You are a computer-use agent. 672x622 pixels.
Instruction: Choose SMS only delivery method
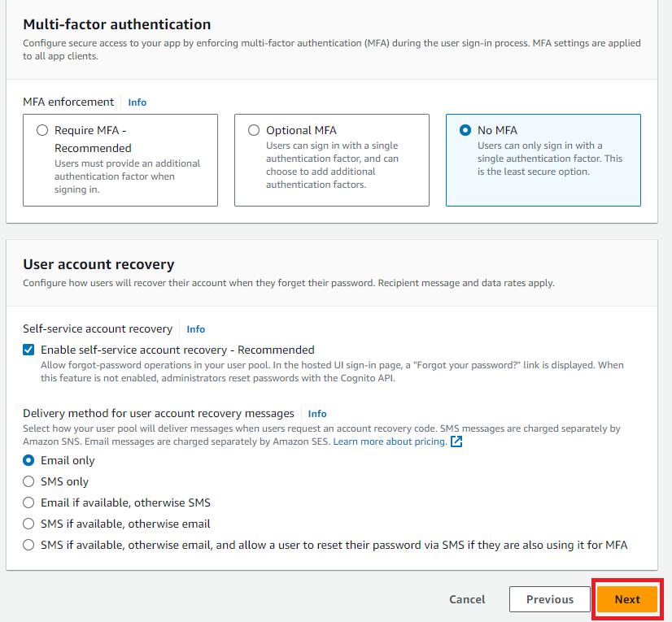click(29, 481)
